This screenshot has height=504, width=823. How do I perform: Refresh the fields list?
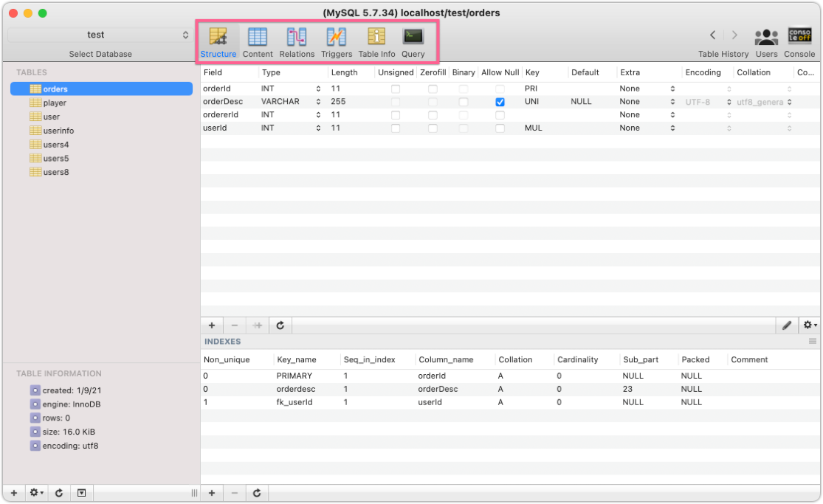(280, 325)
